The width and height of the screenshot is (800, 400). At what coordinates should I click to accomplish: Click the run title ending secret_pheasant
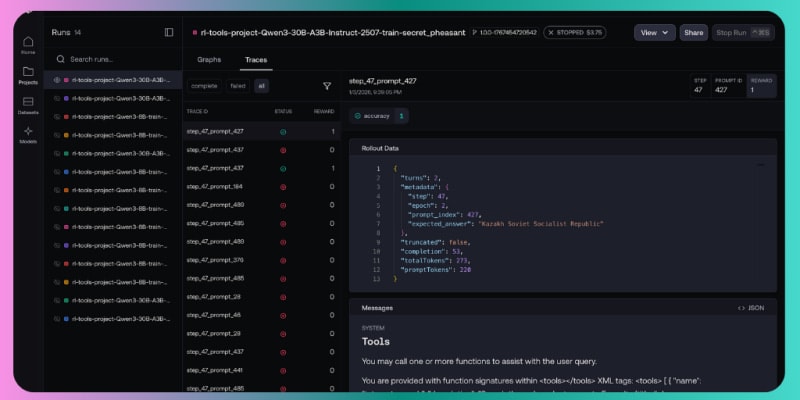pyautogui.click(x=333, y=33)
